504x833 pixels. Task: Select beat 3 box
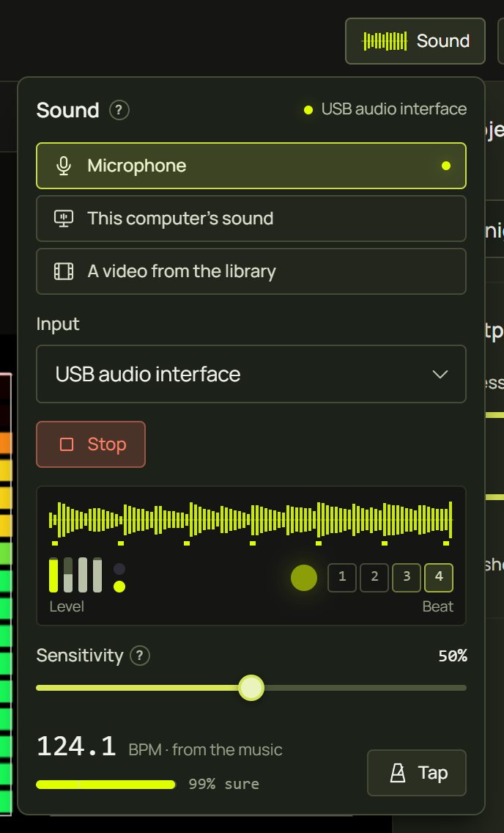(407, 578)
